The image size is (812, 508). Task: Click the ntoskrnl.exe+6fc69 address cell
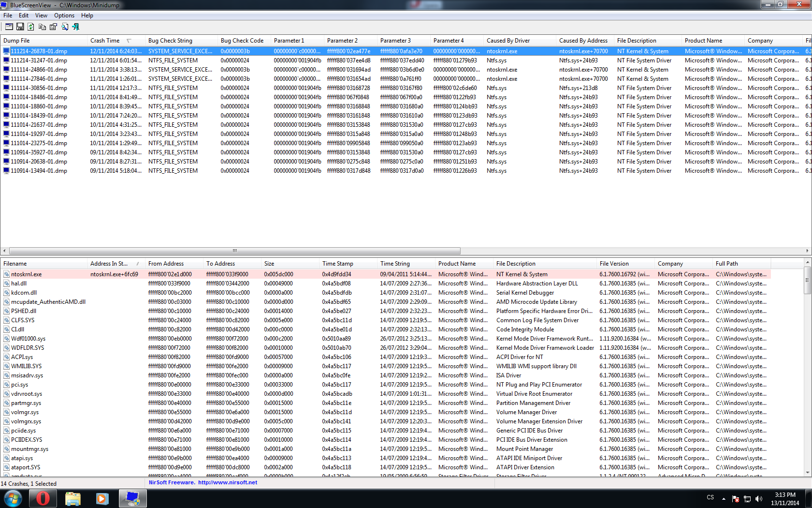tap(115, 274)
